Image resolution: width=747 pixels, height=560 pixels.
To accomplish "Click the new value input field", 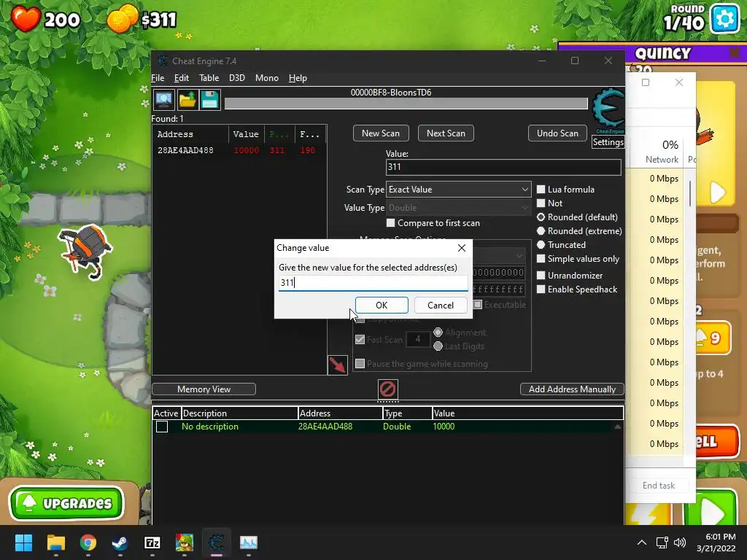I will (373, 283).
